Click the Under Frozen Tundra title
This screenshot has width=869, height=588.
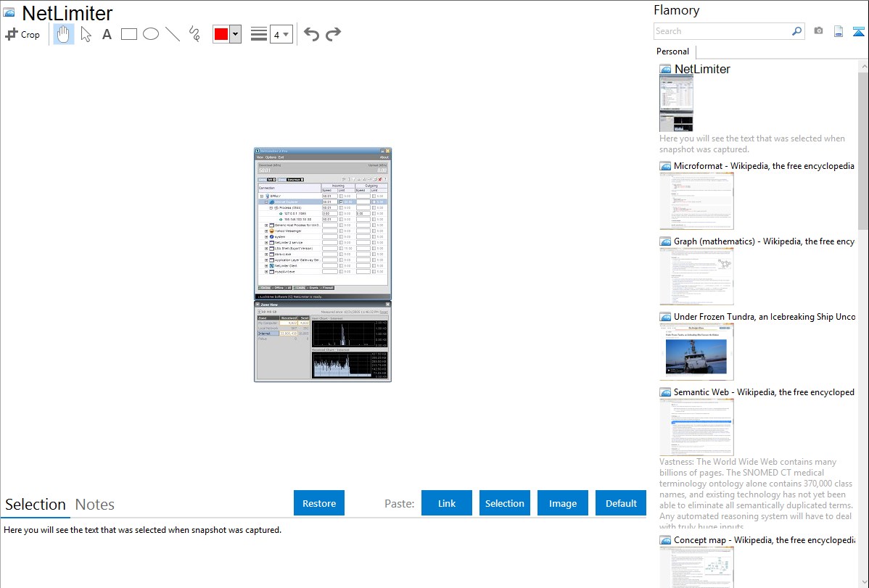tap(765, 316)
